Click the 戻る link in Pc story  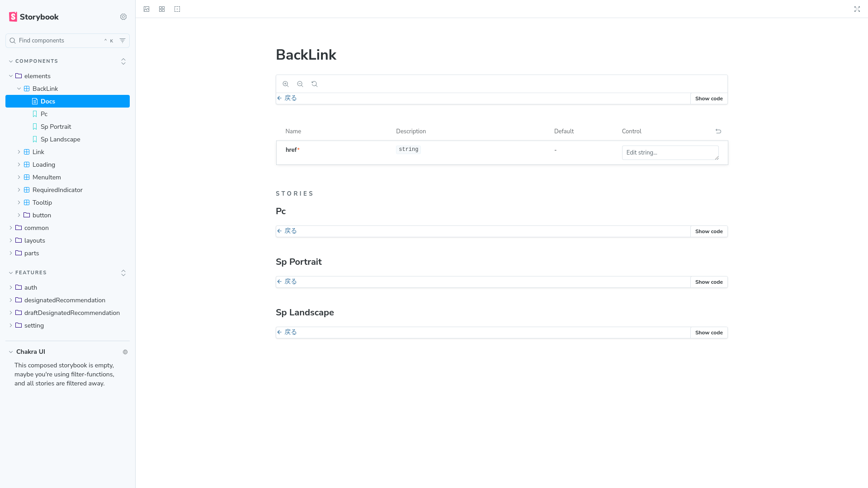click(287, 231)
